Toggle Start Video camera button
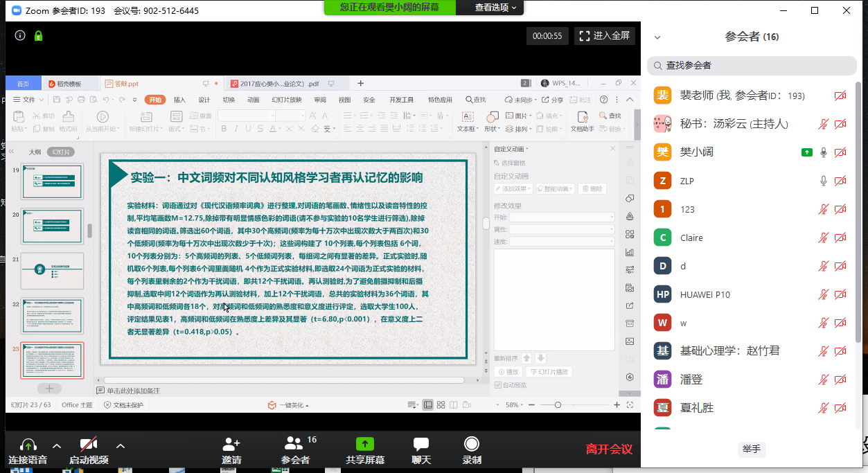The width and height of the screenshot is (868, 473). click(89, 445)
